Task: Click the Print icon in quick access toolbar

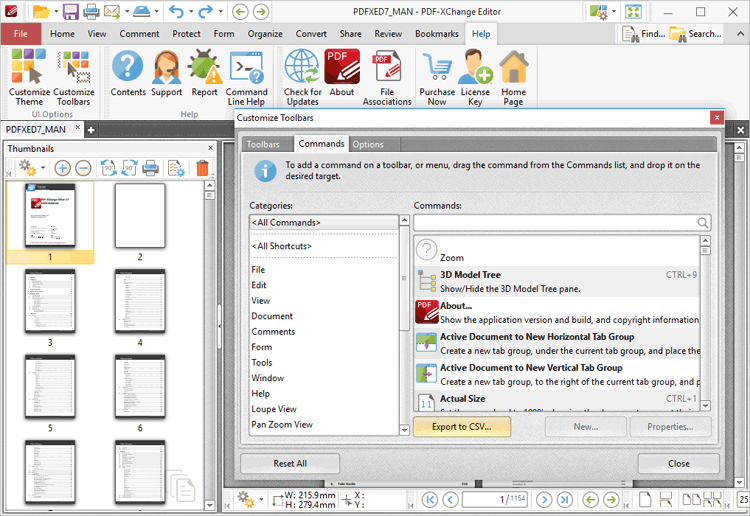Action: [91, 11]
